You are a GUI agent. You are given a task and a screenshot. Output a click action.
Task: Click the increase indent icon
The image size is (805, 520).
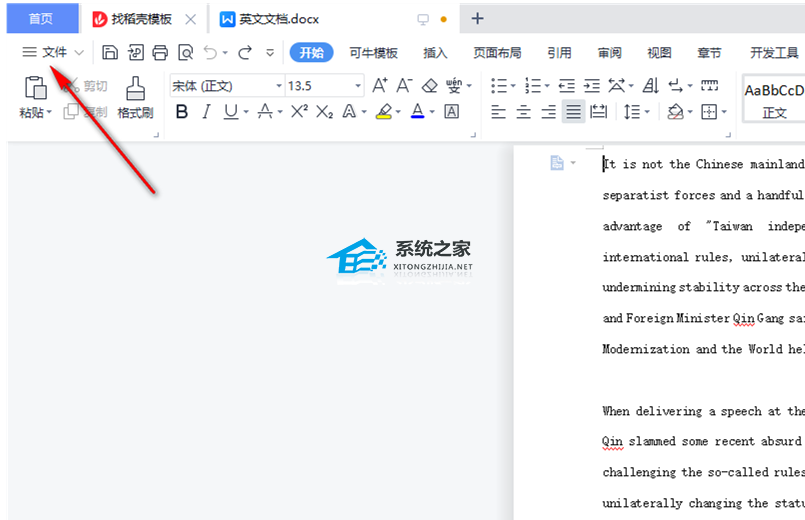(x=591, y=85)
